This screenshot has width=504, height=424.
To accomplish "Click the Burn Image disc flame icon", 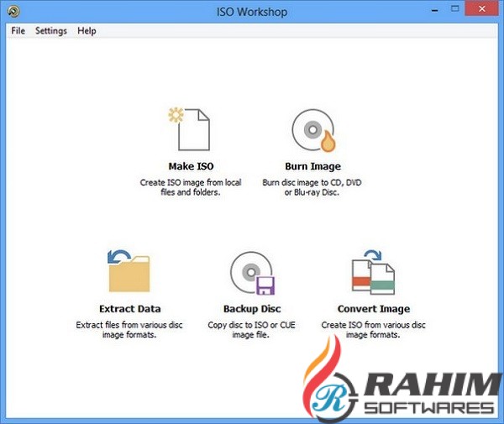I will pos(313,130).
